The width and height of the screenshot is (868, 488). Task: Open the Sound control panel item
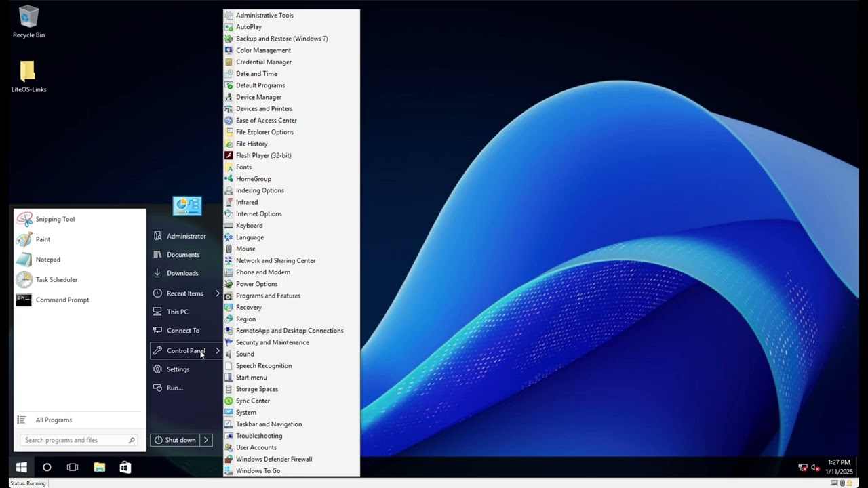(x=292, y=354)
